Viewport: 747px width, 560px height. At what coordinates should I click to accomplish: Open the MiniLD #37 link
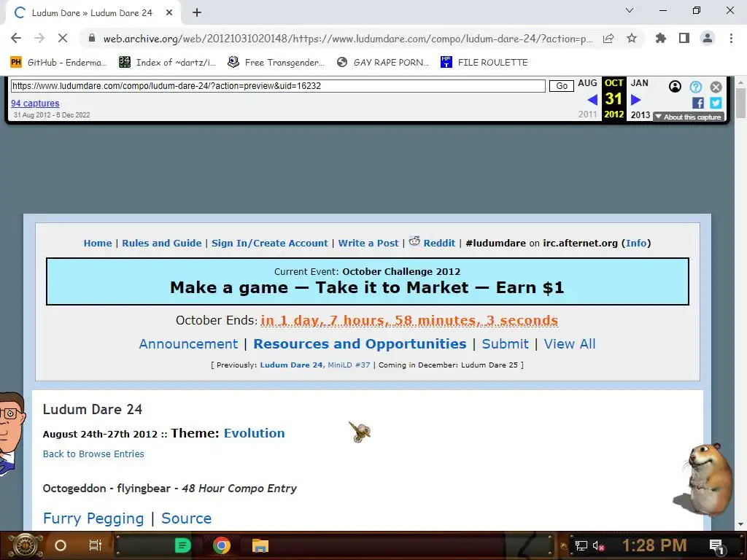pos(349,365)
